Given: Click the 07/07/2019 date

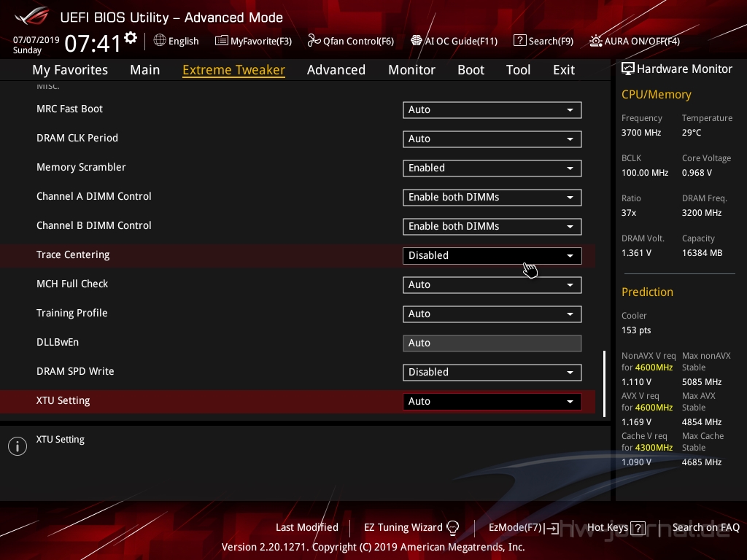Looking at the screenshot, I should [x=36, y=40].
